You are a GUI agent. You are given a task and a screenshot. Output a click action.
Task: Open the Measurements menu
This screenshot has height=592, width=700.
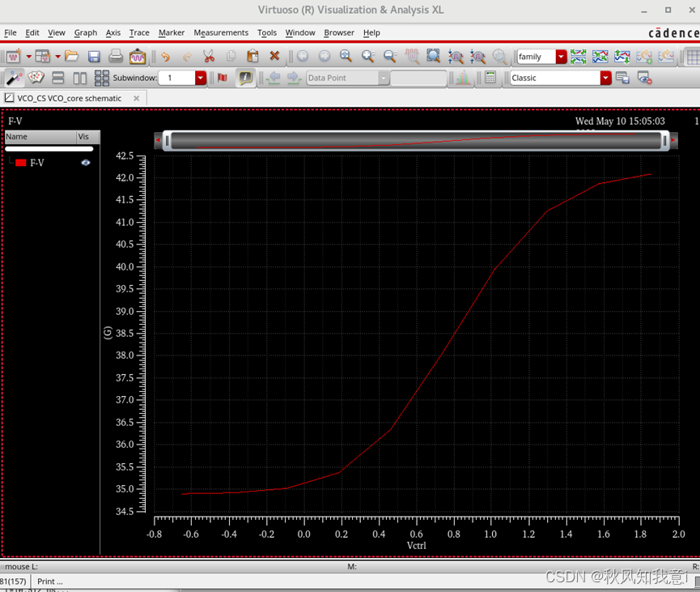point(221,32)
